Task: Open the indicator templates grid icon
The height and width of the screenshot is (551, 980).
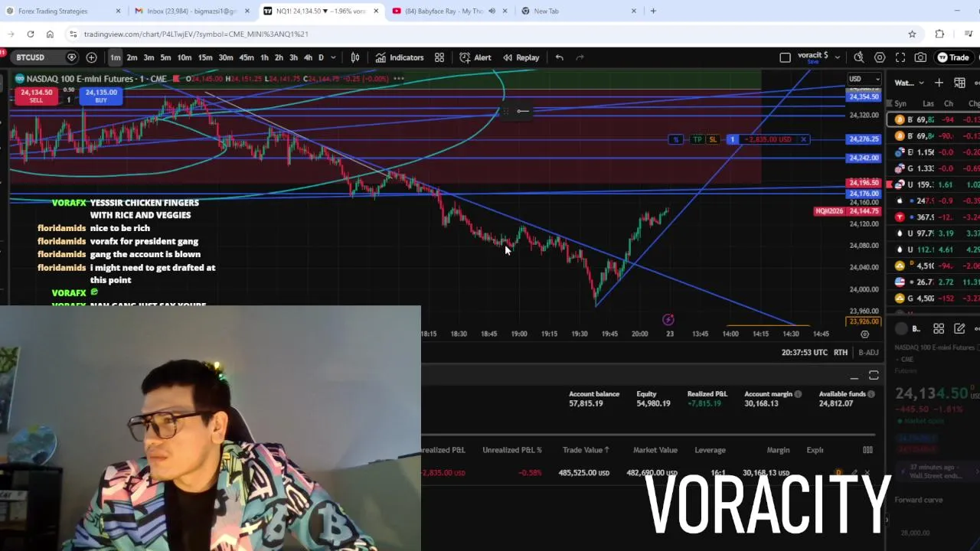Action: coord(439,57)
